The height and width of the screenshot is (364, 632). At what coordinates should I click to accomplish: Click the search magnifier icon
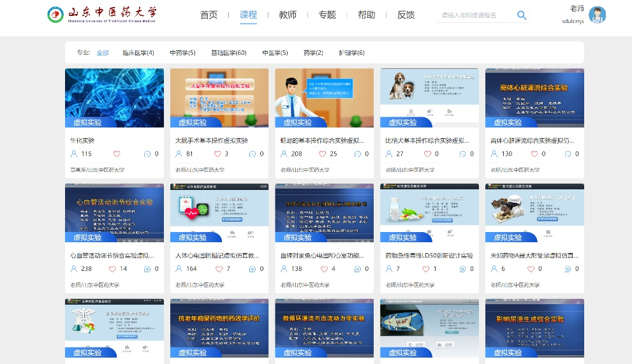click(x=522, y=15)
